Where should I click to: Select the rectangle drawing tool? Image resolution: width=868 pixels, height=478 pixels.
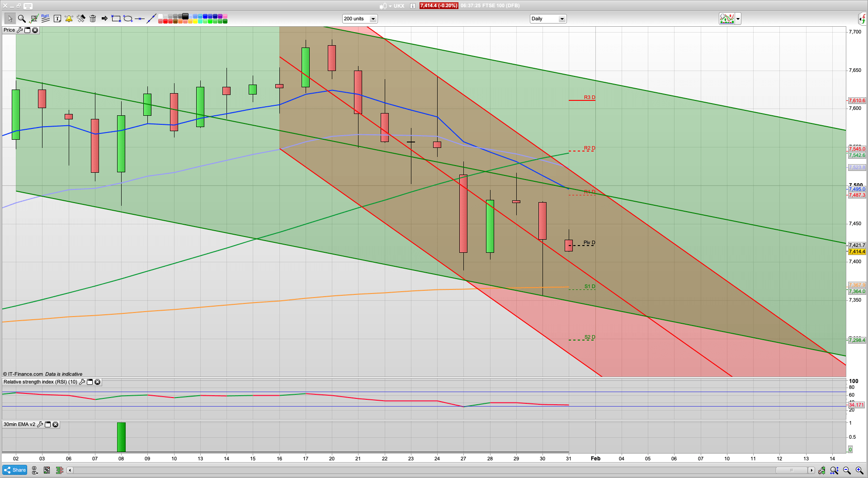pos(116,19)
